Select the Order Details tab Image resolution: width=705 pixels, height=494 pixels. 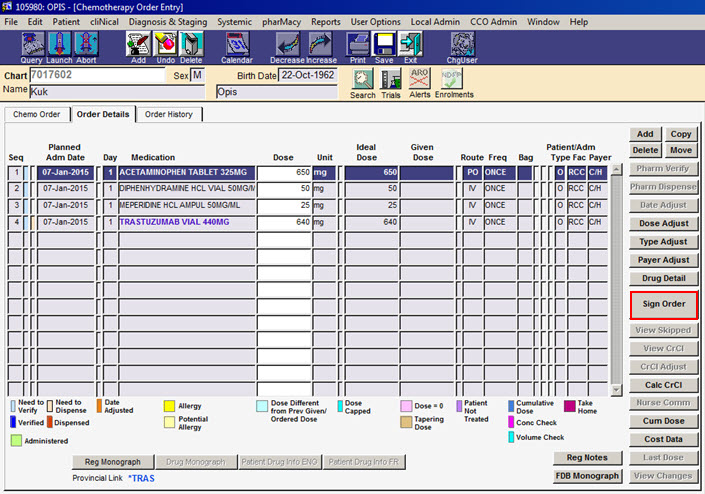pos(103,114)
